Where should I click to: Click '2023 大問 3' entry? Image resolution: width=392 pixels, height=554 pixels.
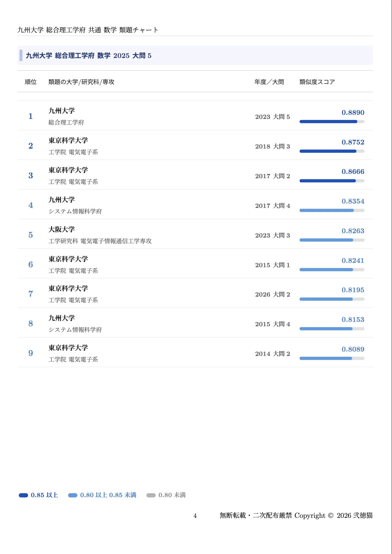coord(272,235)
